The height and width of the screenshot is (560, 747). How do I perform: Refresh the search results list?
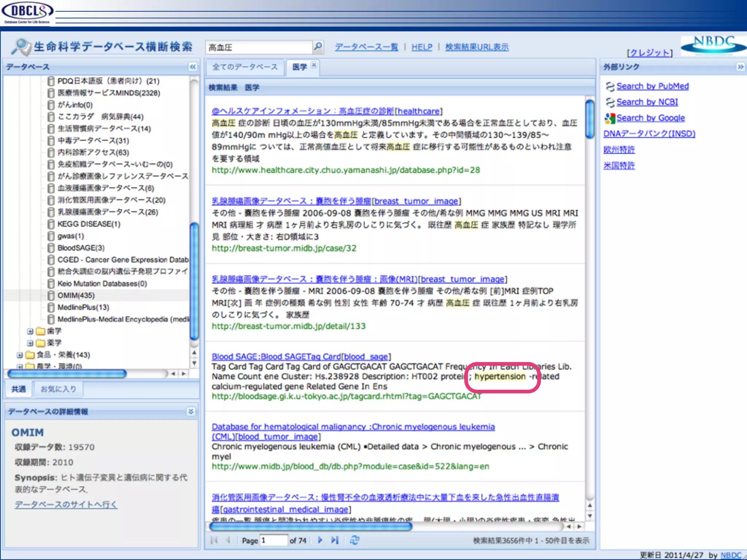click(354, 540)
